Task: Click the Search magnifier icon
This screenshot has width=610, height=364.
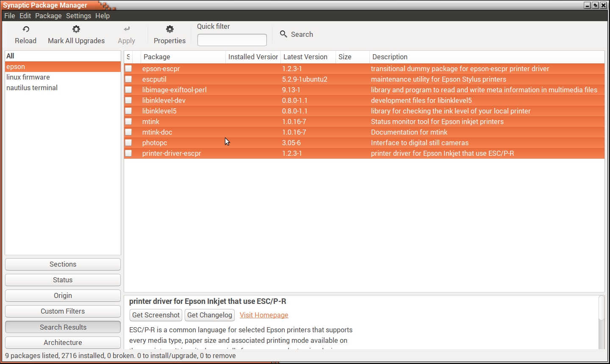Action: coord(283,34)
